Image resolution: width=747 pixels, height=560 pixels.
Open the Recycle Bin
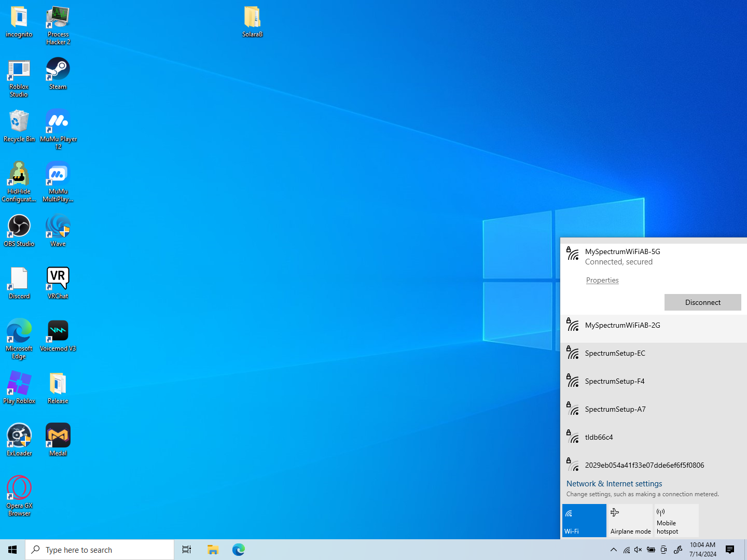click(x=19, y=127)
